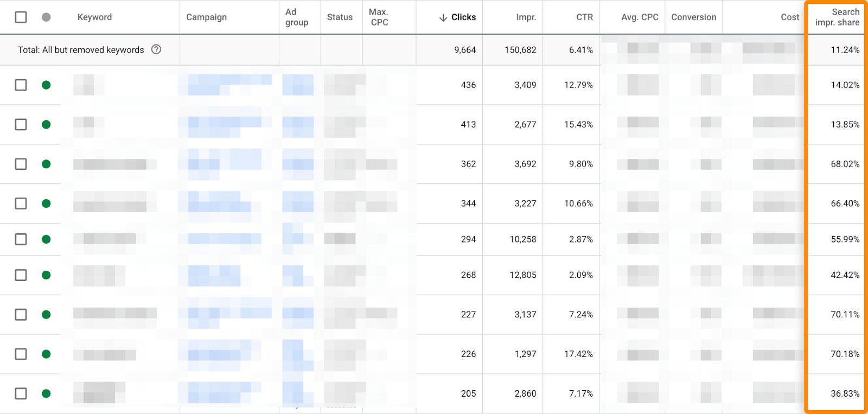
Task: Click the Cost column header
Action: (x=790, y=17)
